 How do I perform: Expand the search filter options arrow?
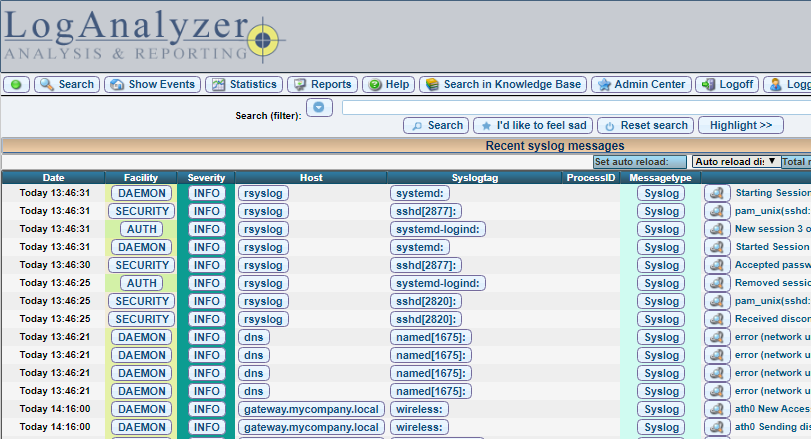319,107
